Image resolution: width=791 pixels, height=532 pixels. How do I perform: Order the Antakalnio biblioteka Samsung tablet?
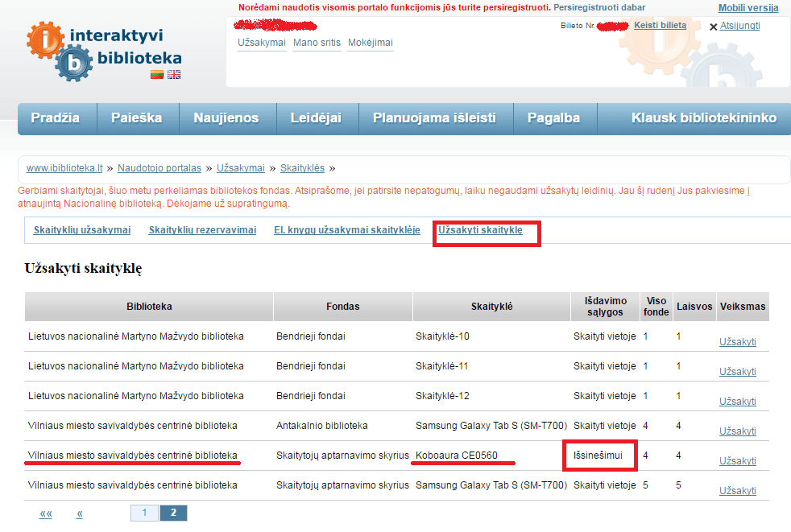(x=738, y=431)
